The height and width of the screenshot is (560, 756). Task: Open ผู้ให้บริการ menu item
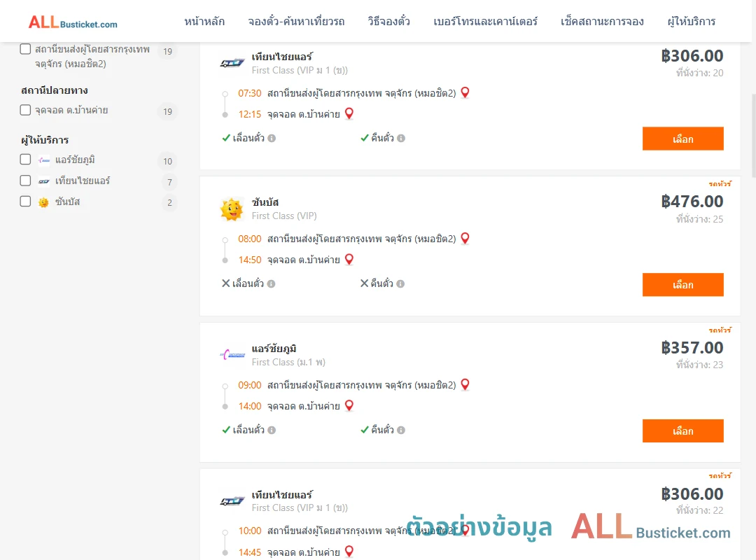tap(692, 21)
